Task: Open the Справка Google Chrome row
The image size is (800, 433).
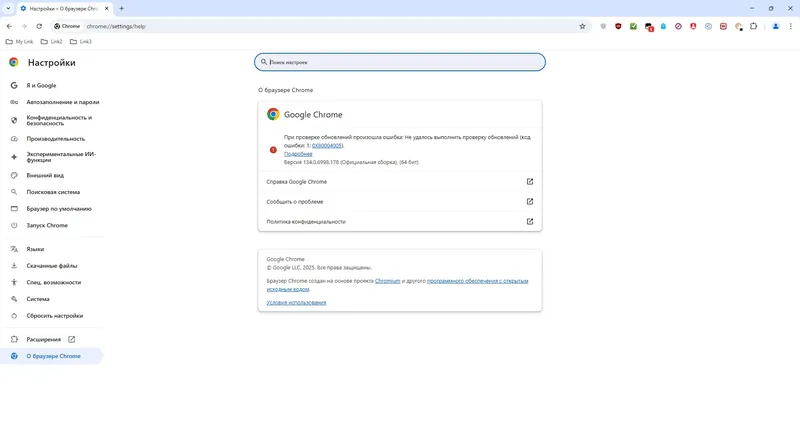Action: [399, 182]
